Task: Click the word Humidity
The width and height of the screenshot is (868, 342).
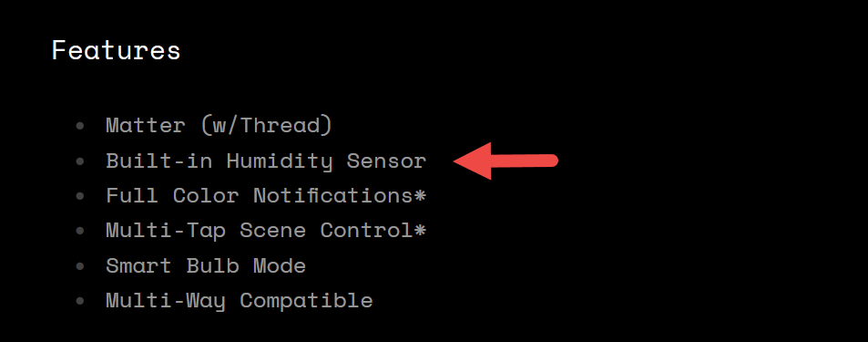Action: pyautogui.click(x=280, y=161)
